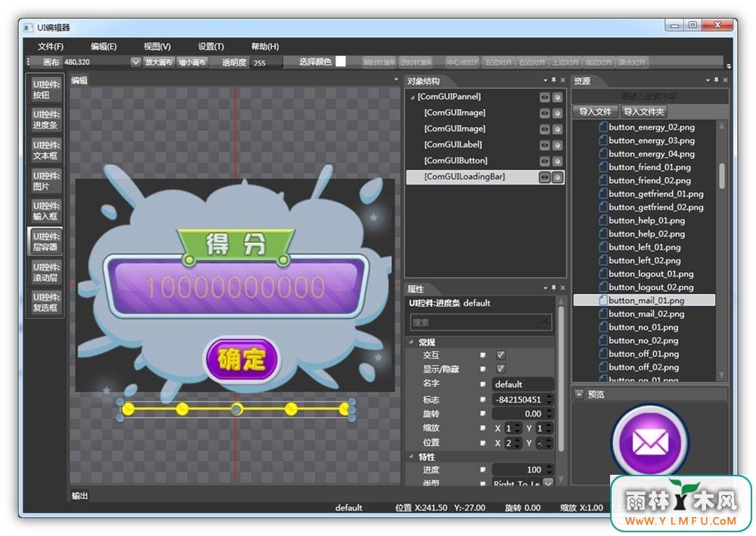756x536 pixels.
Task: Click the 透明度 255 opacity field
Action: point(265,63)
